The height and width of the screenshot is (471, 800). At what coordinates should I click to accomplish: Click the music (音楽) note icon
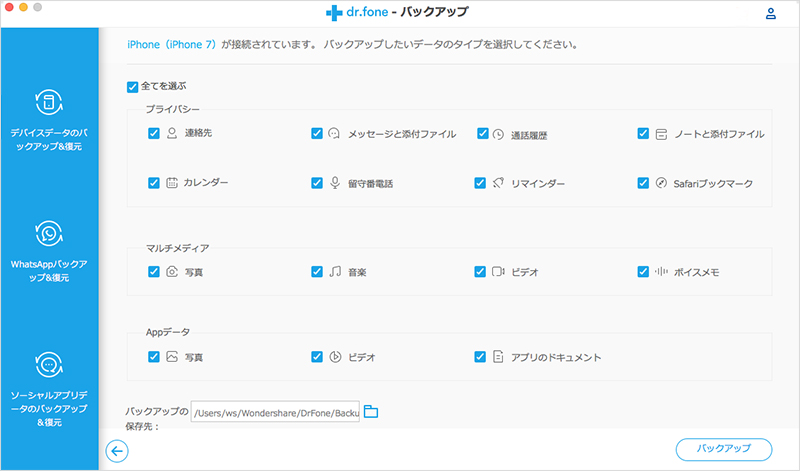pos(335,271)
